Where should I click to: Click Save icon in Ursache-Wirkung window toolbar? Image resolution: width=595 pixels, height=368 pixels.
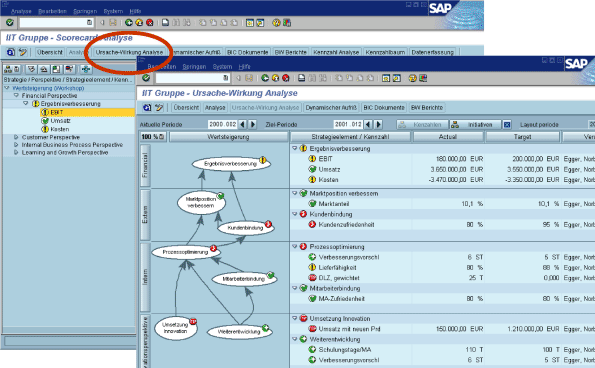pyautogui.click(x=249, y=78)
